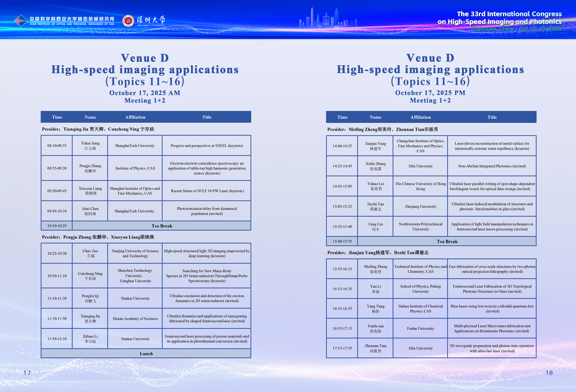The width and height of the screenshot is (576, 392).
Task: Click the XIOPM institute logo emblem
Action: [x=21, y=21]
